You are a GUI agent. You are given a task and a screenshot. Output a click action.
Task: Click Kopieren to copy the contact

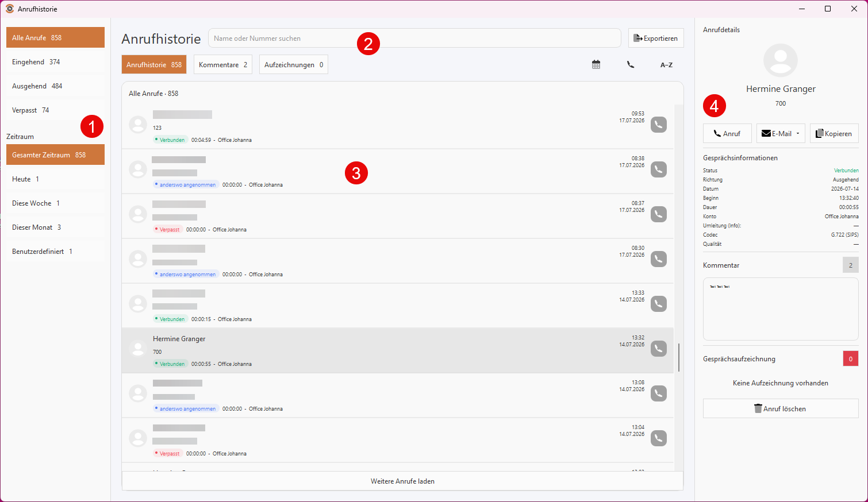click(x=834, y=133)
